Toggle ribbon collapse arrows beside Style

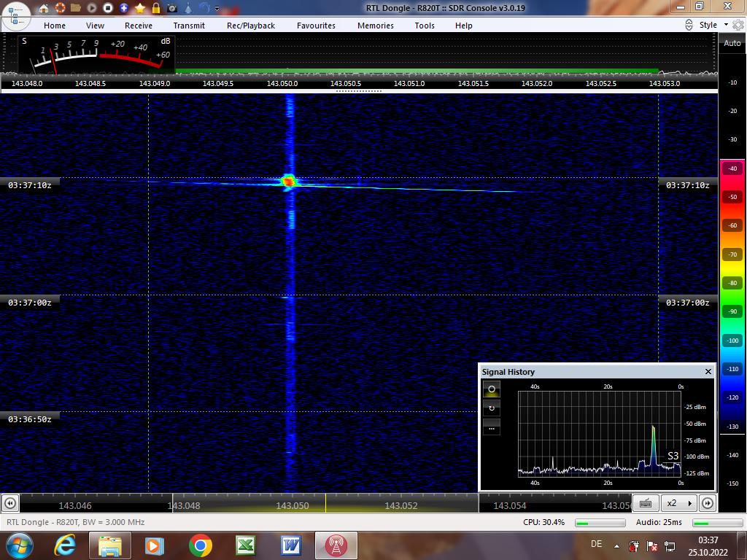pos(689,26)
